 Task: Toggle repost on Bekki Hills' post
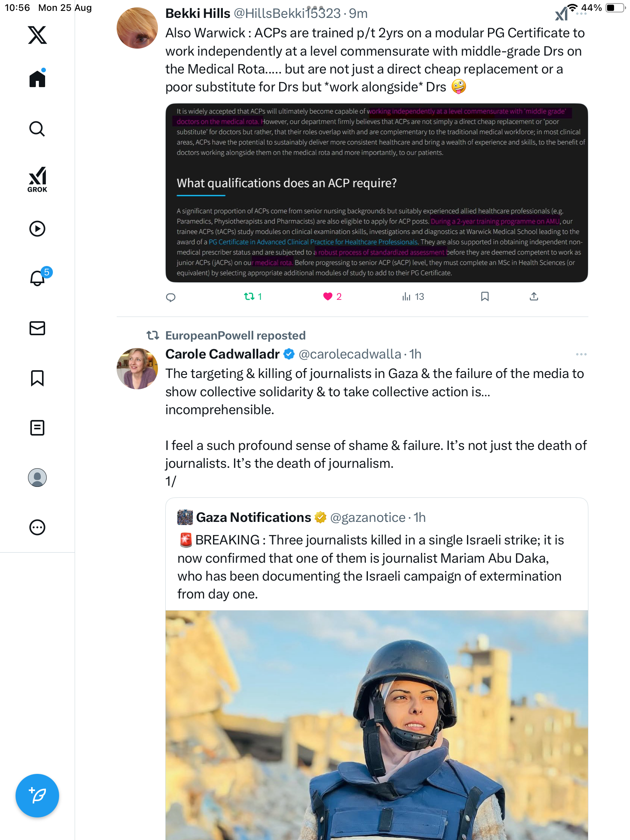click(x=249, y=297)
